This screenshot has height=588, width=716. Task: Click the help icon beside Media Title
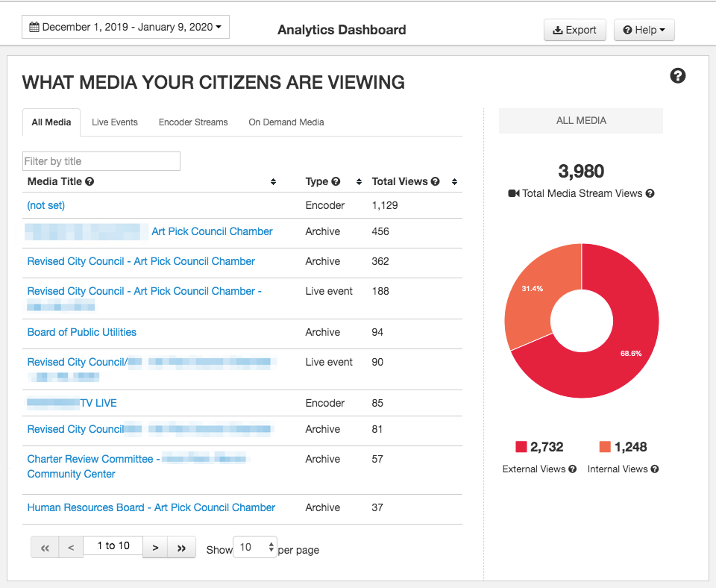click(x=89, y=181)
